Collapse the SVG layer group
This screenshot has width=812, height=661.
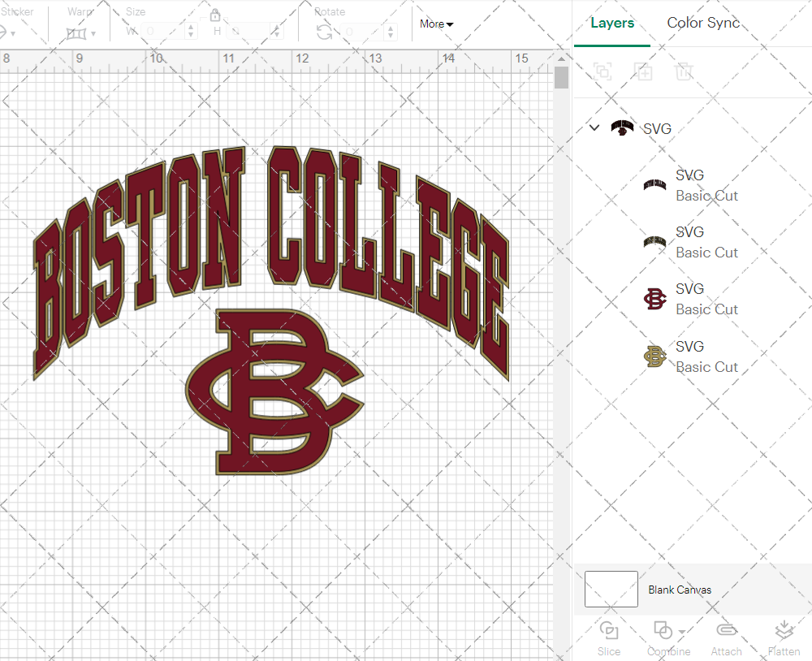point(594,127)
